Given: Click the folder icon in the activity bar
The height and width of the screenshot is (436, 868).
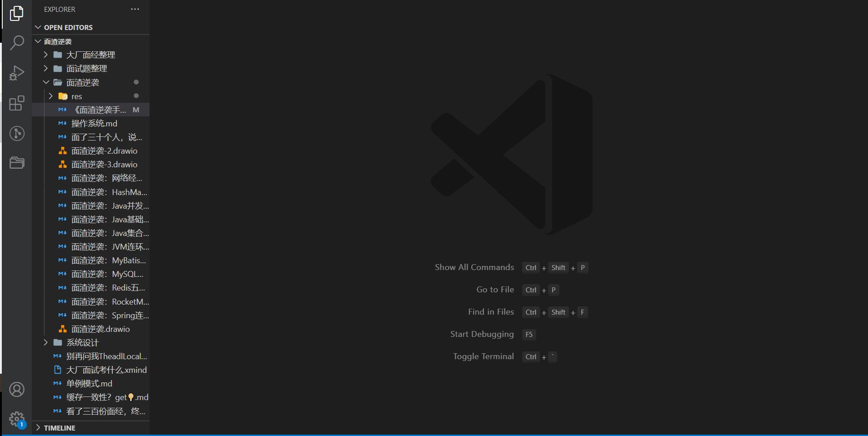Looking at the screenshot, I should [x=17, y=163].
